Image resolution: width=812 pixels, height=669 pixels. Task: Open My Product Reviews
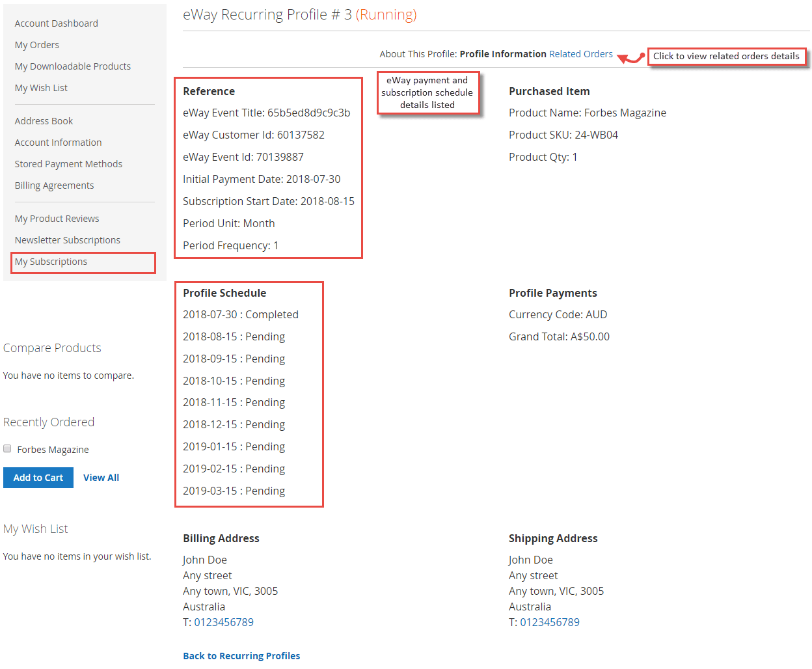tap(57, 218)
